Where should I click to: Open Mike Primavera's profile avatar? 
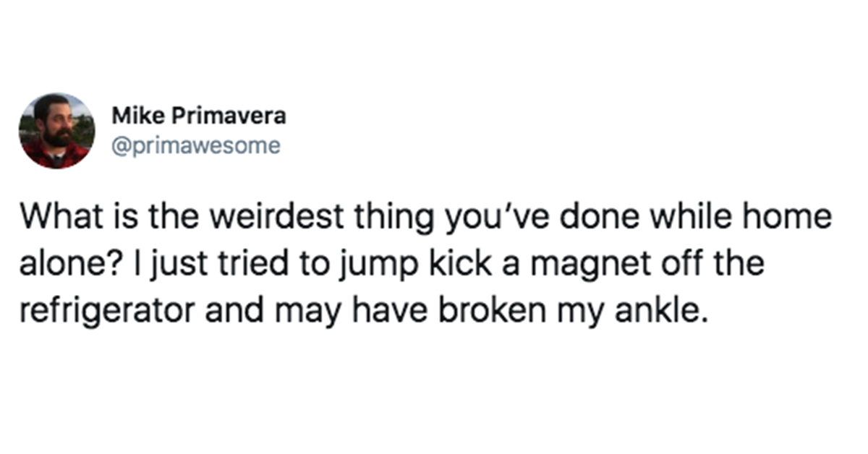click(56, 131)
